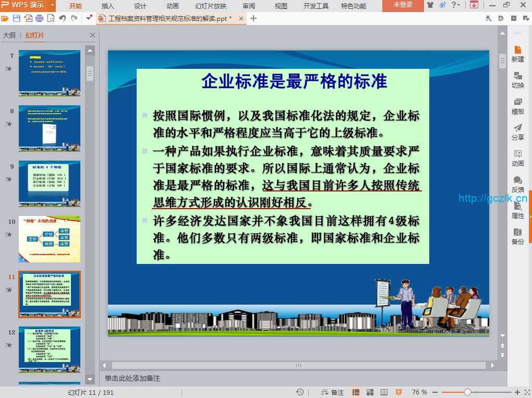Open the 模板 (Template) sidebar panel
This screenshot has width=532, height=398.
[517, 106]
